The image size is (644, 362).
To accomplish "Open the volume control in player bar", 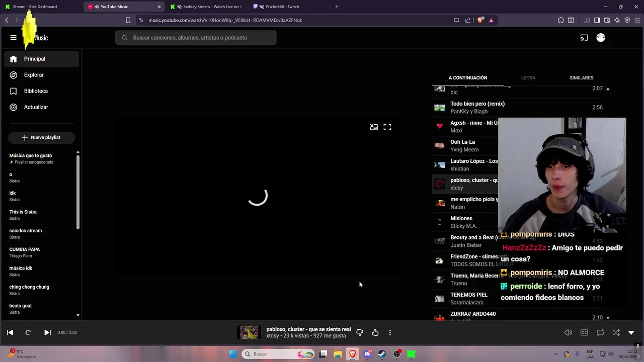I will tap(568, 332).
